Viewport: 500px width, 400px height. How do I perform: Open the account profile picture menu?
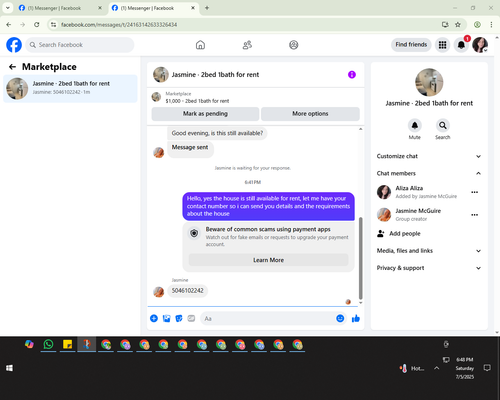coord(480,45)
